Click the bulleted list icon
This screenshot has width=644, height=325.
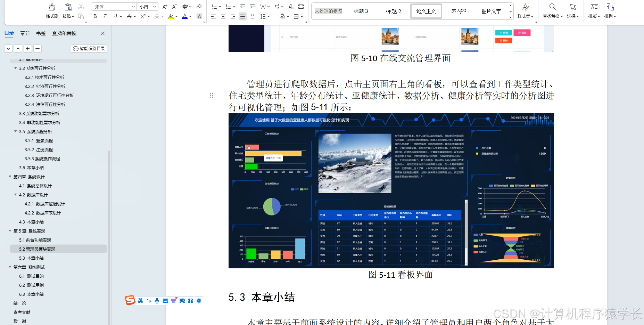click(214, 7)
